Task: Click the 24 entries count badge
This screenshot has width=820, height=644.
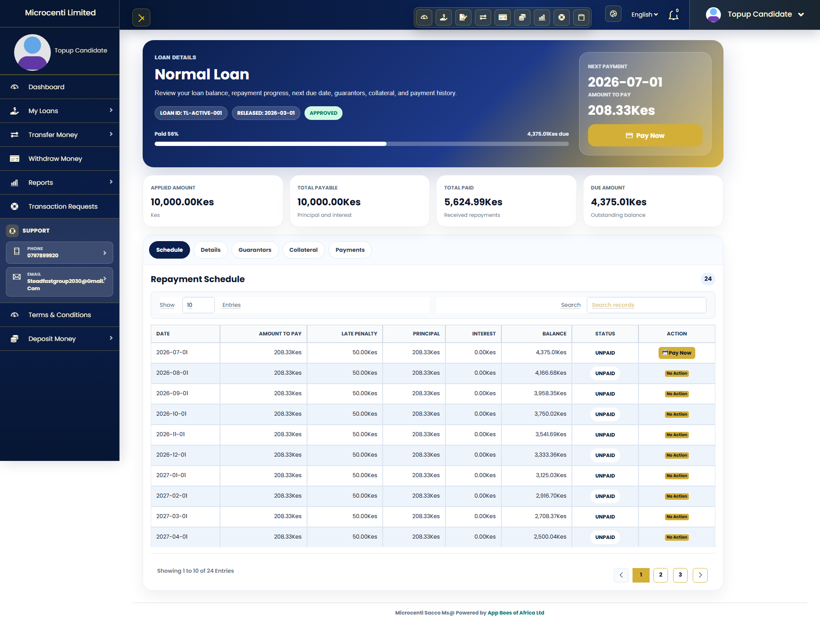Action: (708, 279)
